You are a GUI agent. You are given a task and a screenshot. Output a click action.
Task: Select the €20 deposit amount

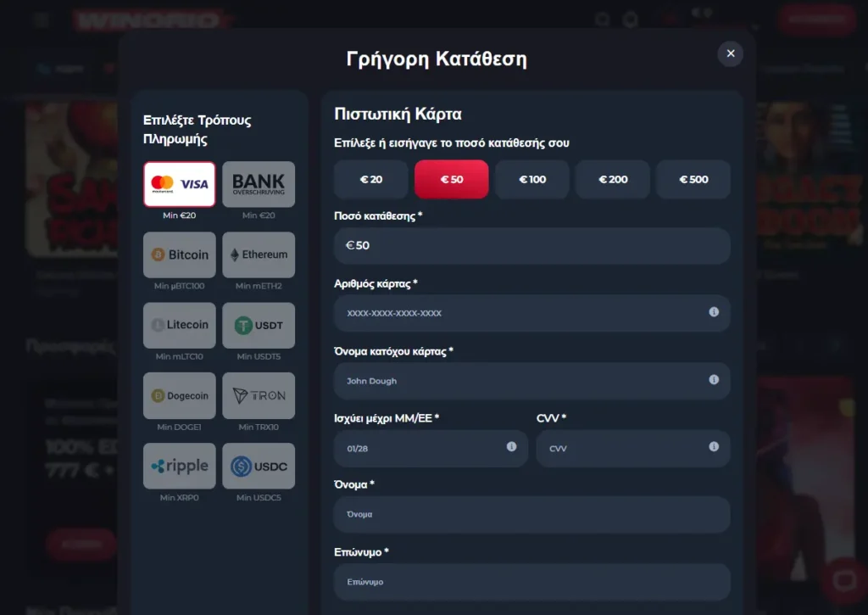(371, 179)
